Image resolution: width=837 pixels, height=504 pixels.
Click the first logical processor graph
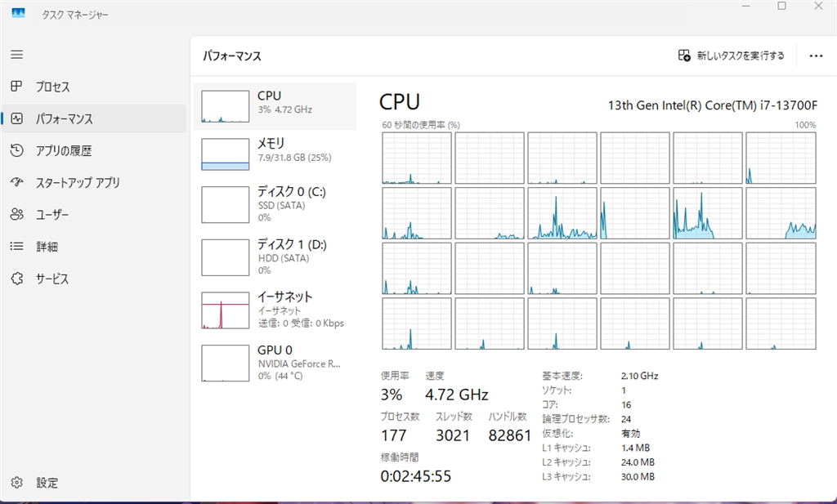click(x=417, y=158)
